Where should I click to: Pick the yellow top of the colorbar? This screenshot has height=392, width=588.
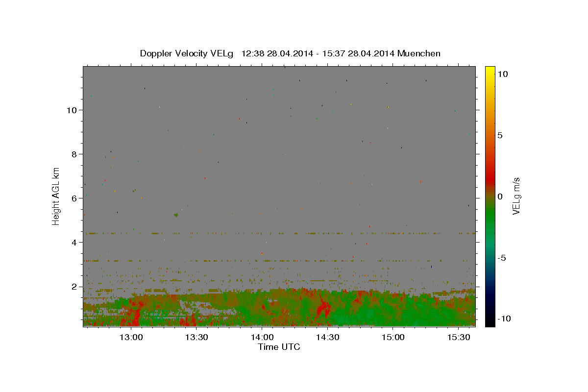tap(490, 71)
